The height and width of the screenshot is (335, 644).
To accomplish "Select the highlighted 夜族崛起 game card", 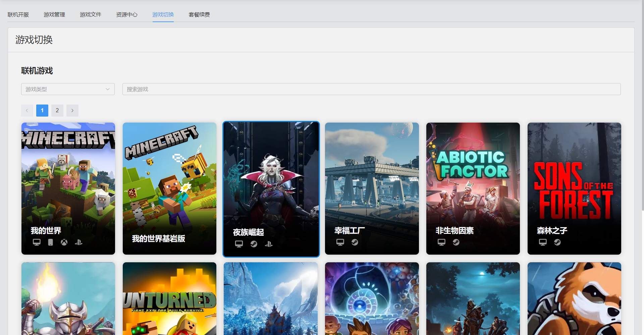I will click(271, 189).
